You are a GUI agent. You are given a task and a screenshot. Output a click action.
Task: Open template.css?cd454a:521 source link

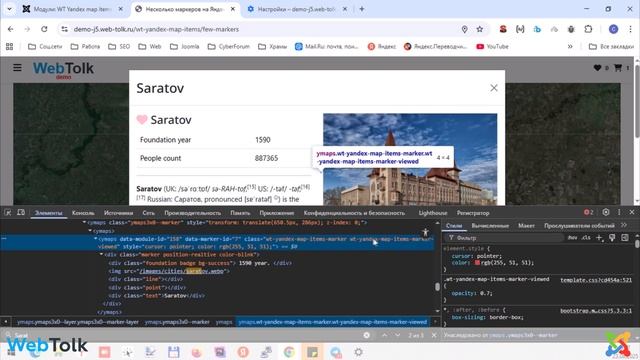pyautogui.click(x=596, y=280)
